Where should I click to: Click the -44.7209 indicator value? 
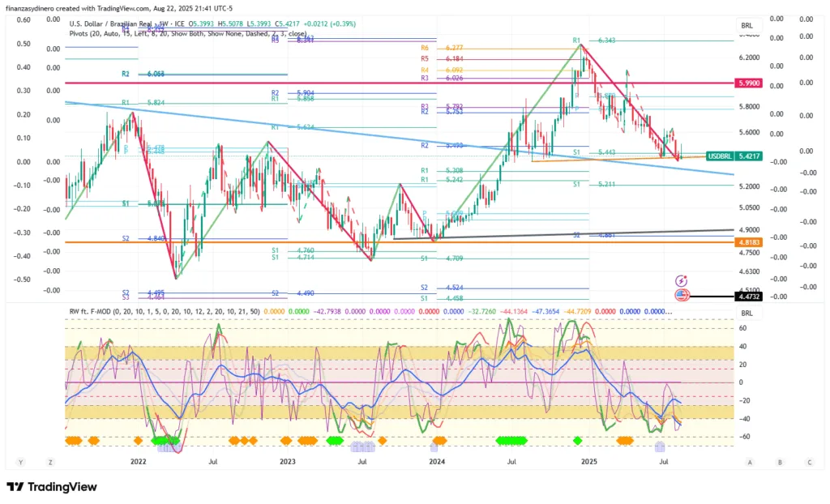click(578, 311)
